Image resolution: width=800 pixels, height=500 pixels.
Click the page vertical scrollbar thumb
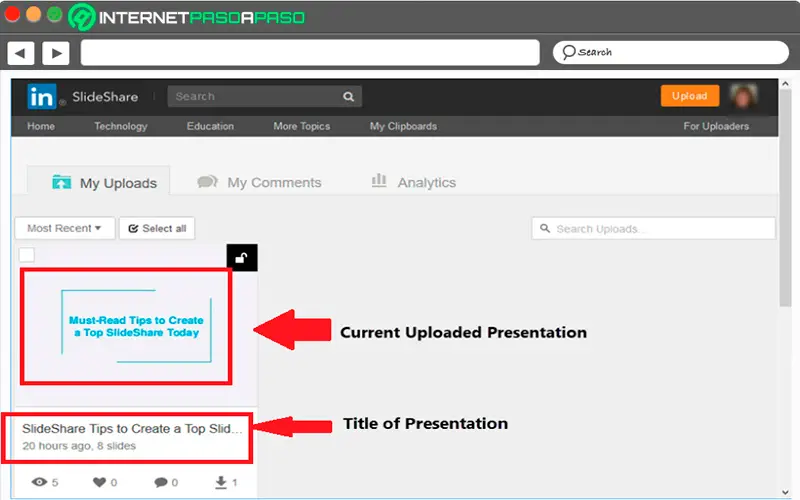click(785, 198)
